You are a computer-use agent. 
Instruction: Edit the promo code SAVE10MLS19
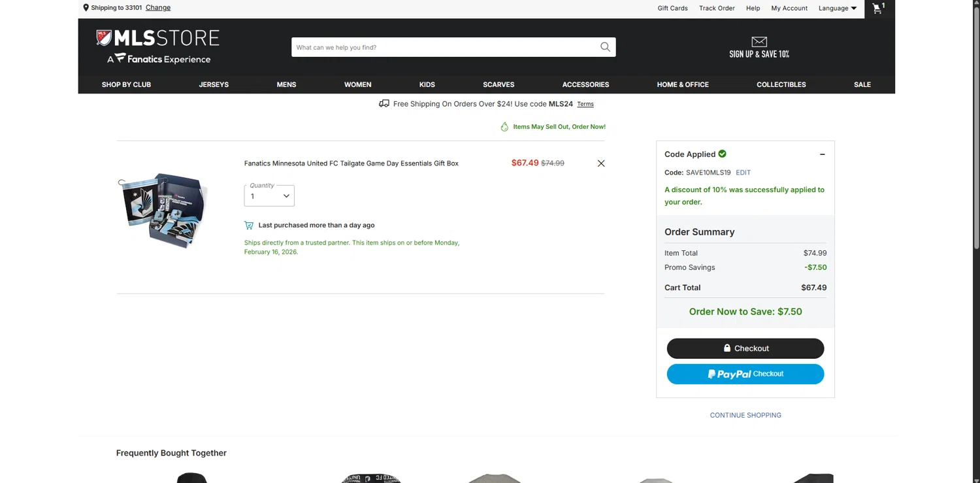click(x=743, y=173)
